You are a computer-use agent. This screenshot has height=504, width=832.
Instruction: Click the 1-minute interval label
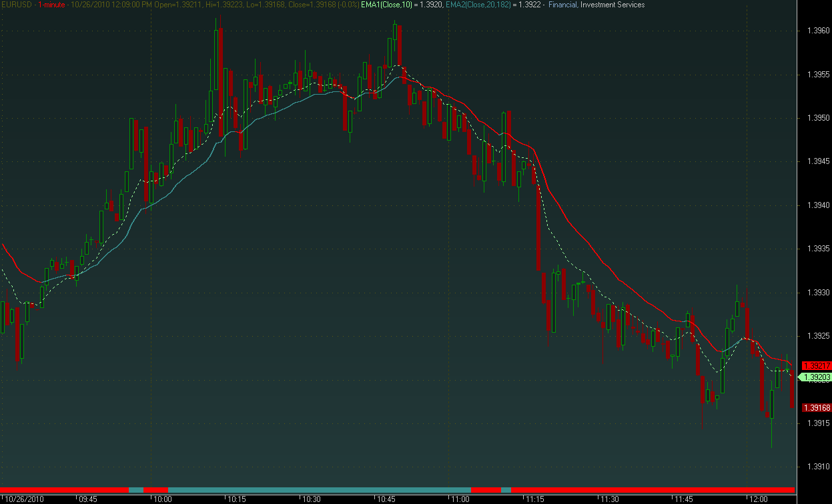tap(53, 5)
